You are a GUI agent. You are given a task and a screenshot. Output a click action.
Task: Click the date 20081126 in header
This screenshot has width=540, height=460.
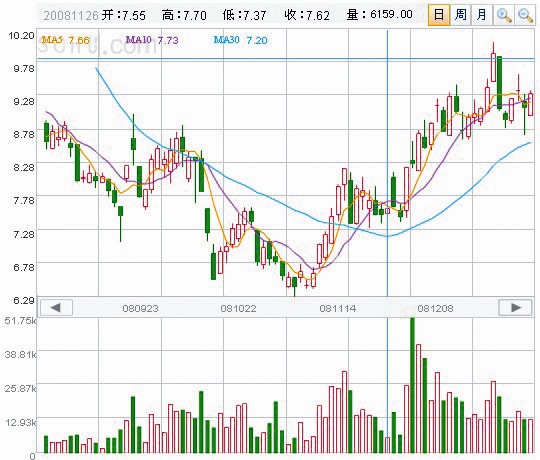click(71, 15)
